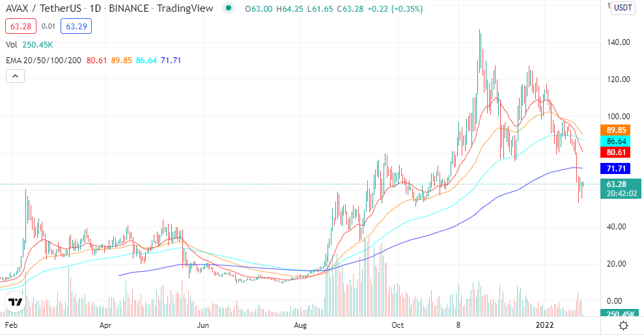Click the 2022 date axis label
This screenshot has height=335, width=644.
544,325
